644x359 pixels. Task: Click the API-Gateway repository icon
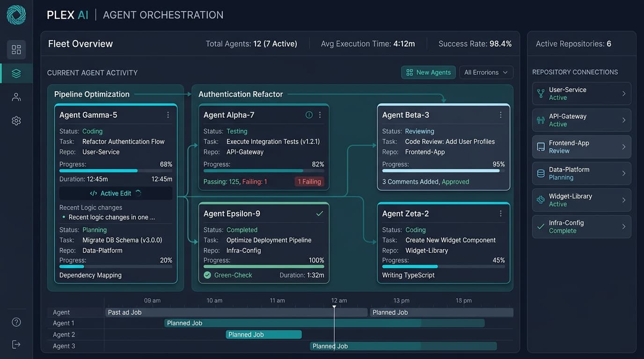pyautogui.click(x=541, y=120)
